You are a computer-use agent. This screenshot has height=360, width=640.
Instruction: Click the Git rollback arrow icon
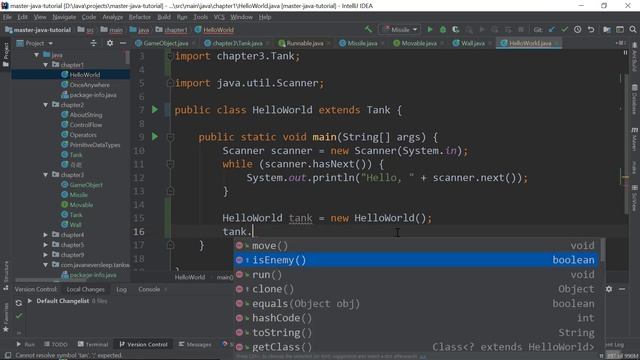tap(591, 29)
